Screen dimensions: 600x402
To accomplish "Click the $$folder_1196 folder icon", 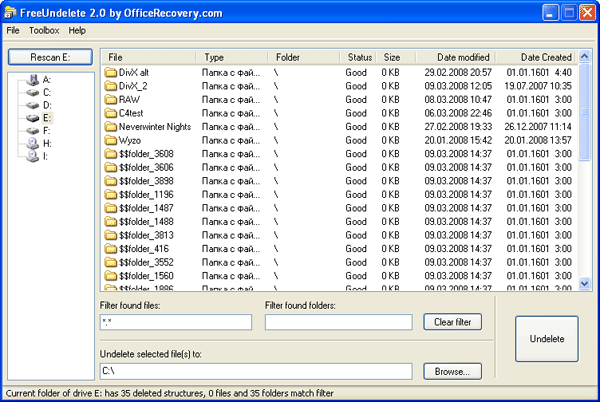I will [x=111, y=194].
